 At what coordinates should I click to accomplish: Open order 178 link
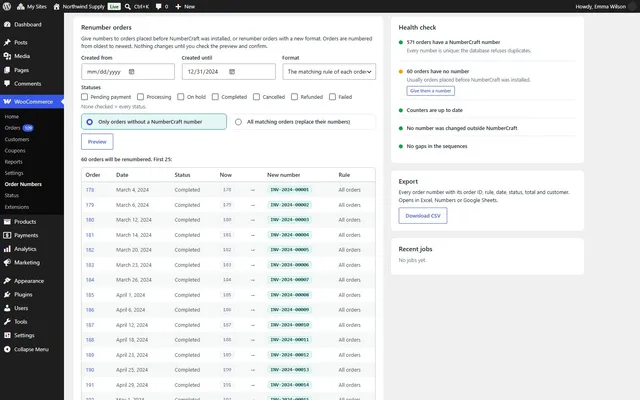coord(90,190)
